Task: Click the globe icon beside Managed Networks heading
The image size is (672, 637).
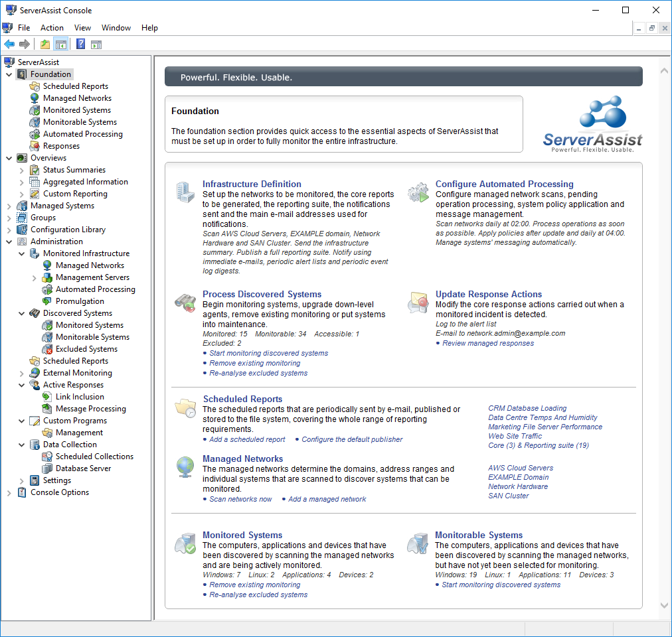Action: coord(185,467)
